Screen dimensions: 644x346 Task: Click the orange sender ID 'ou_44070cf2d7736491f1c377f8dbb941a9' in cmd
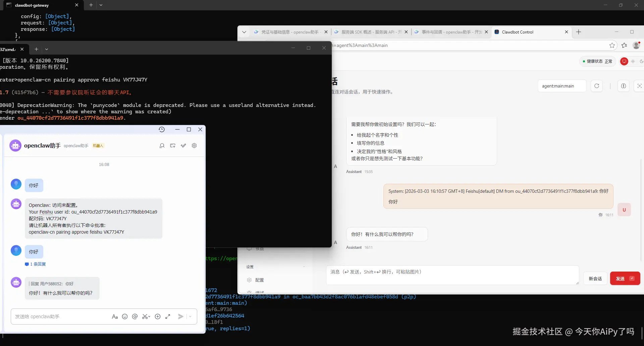point(70,118)
